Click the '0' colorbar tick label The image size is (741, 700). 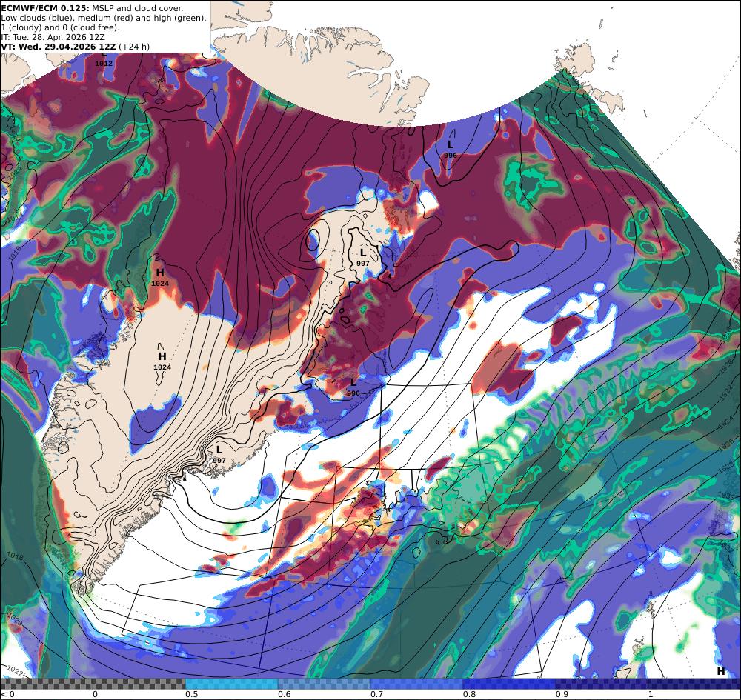tap(95, 694)
